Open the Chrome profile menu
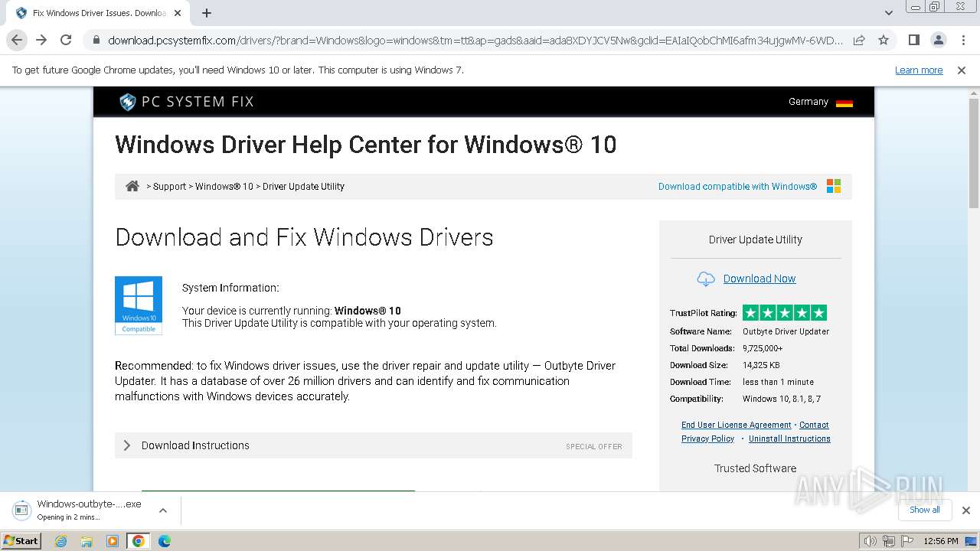980x551 pixels. click(939, 40)
